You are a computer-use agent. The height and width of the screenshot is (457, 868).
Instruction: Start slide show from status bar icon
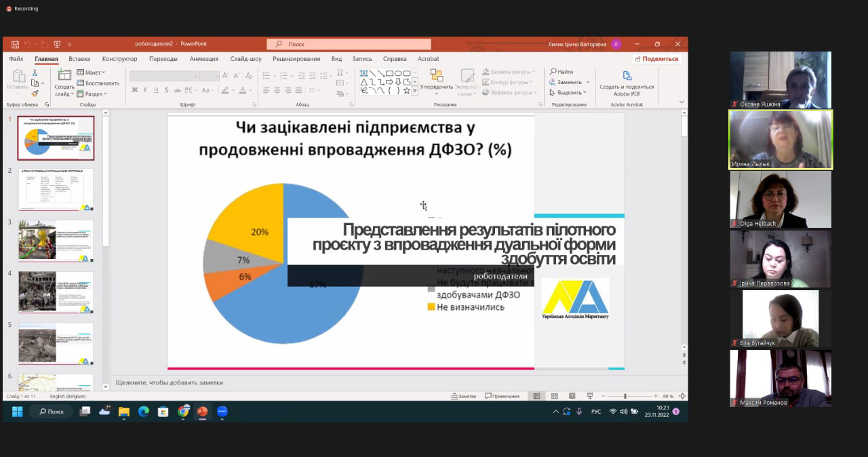(589, 396)
